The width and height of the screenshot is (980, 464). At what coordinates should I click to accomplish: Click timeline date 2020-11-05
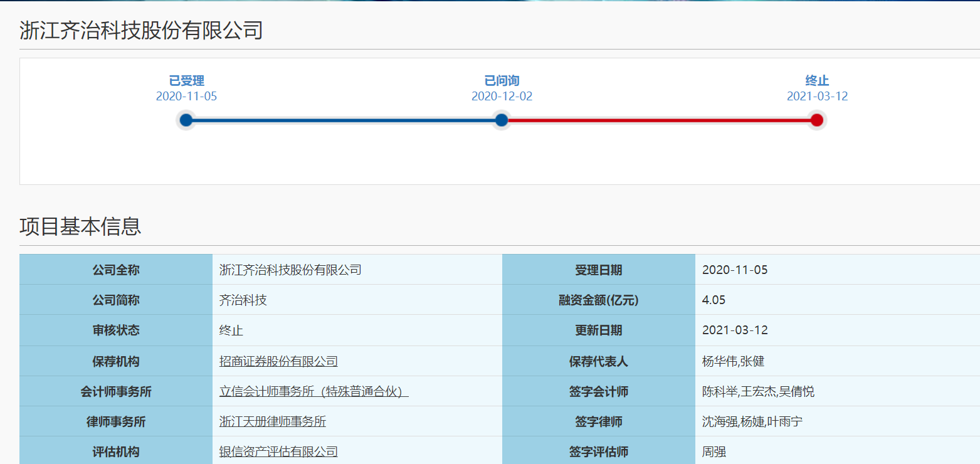pos(187,97)
